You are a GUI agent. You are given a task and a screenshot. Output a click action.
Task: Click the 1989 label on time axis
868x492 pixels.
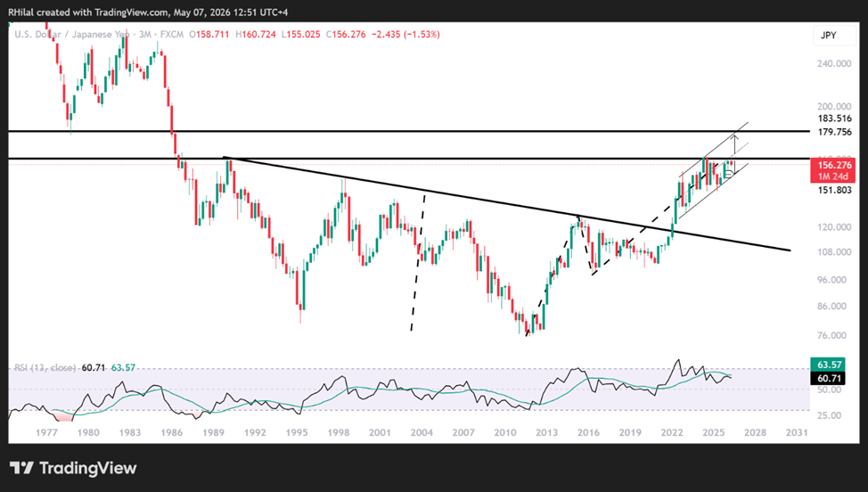tap(213, 432)
